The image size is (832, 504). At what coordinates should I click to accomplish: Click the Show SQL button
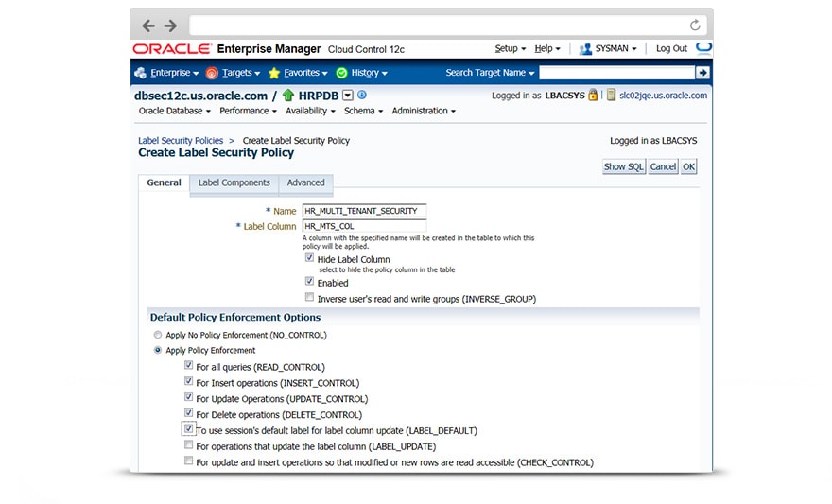pos(623,166)
